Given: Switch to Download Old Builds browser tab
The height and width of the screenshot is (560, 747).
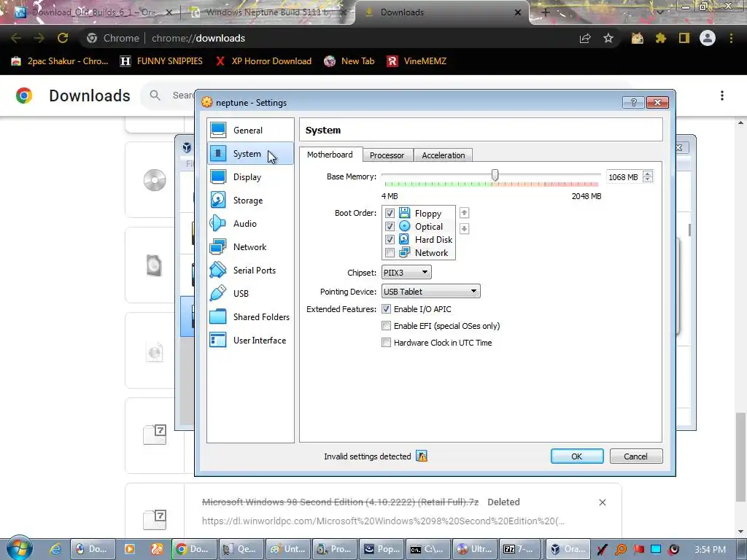Looking at the screenshot, I should pyautogui.click(x=93, y=12).
